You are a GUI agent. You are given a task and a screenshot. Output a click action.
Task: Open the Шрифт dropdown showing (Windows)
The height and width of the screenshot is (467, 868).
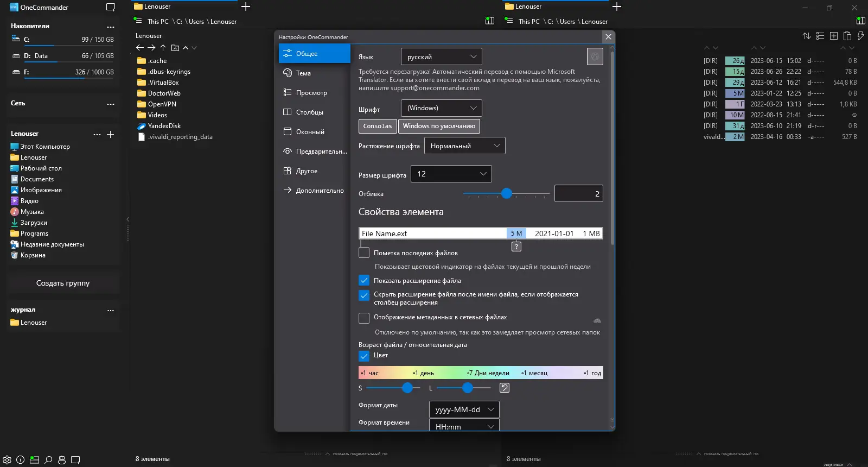tap(442, 108)
